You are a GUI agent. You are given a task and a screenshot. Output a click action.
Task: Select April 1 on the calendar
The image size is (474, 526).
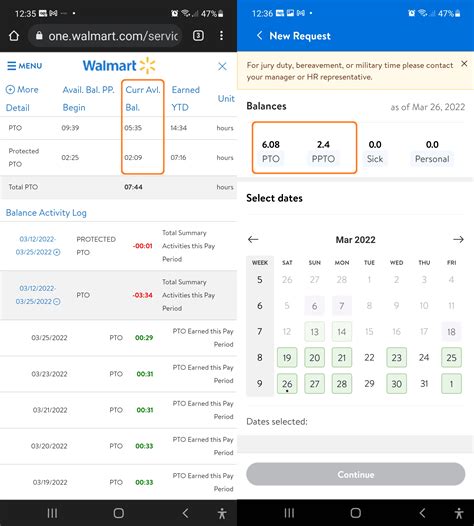tap(452, 384)
